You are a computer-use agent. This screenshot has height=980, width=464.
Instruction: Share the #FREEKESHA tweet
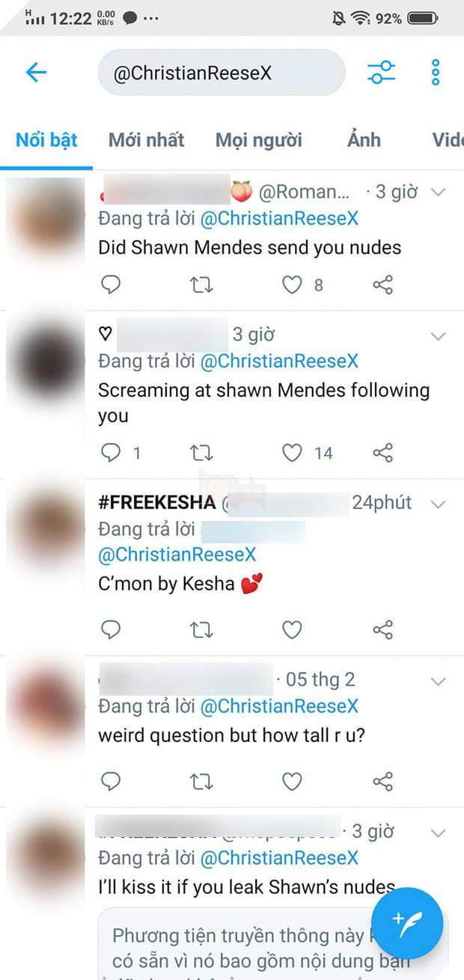382,630
